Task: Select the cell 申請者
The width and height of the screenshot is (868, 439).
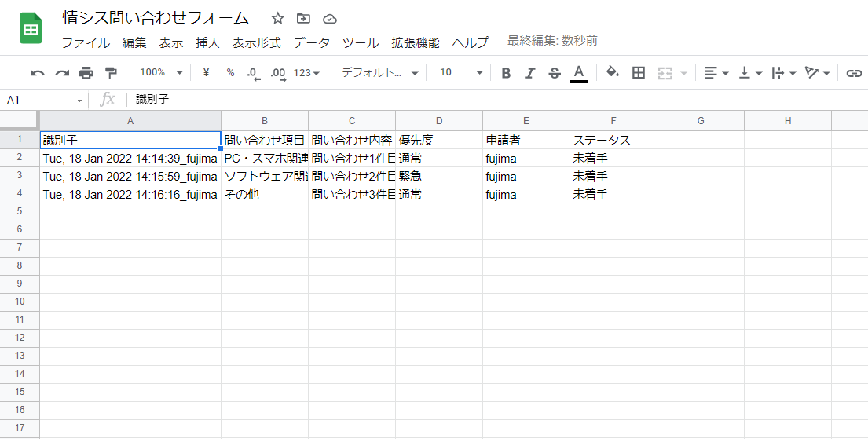Action: click(x=526, y=140)
